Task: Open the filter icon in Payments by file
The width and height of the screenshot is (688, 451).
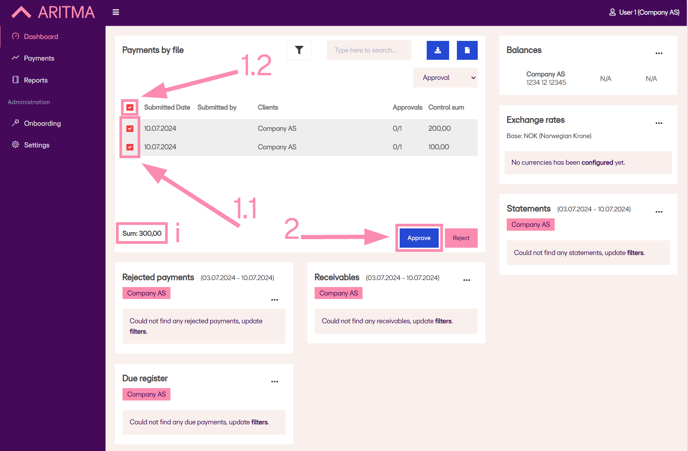Action: (x=299, y=50)
